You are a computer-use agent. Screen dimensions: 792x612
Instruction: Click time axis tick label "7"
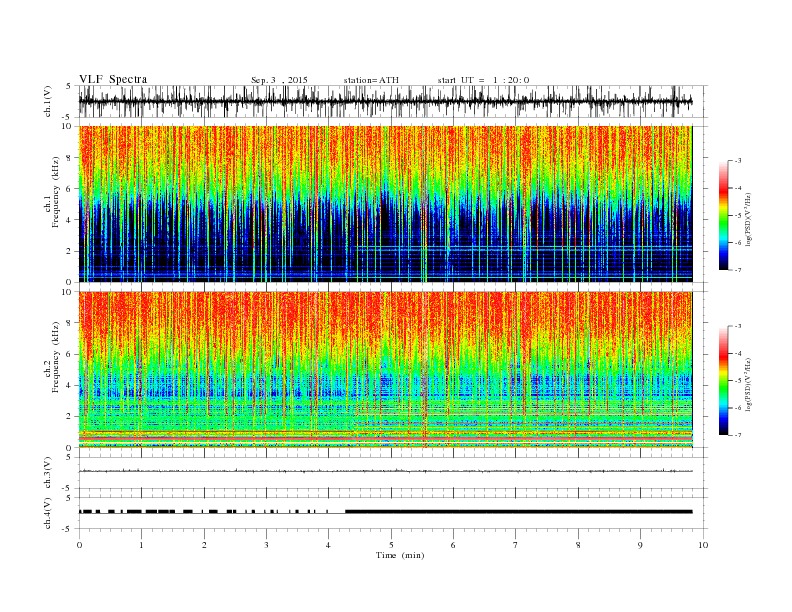click(x=516, y=545)
